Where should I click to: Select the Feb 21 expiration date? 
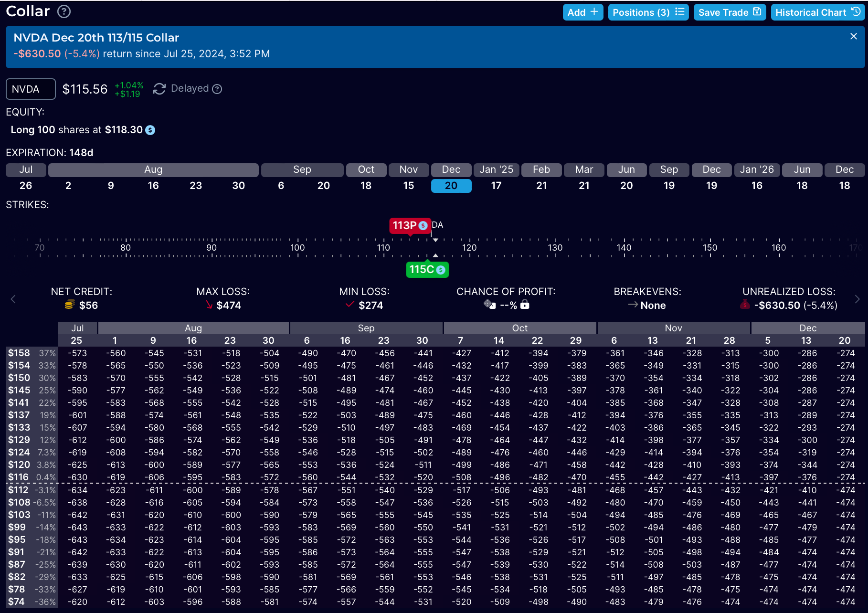point(541,186)
